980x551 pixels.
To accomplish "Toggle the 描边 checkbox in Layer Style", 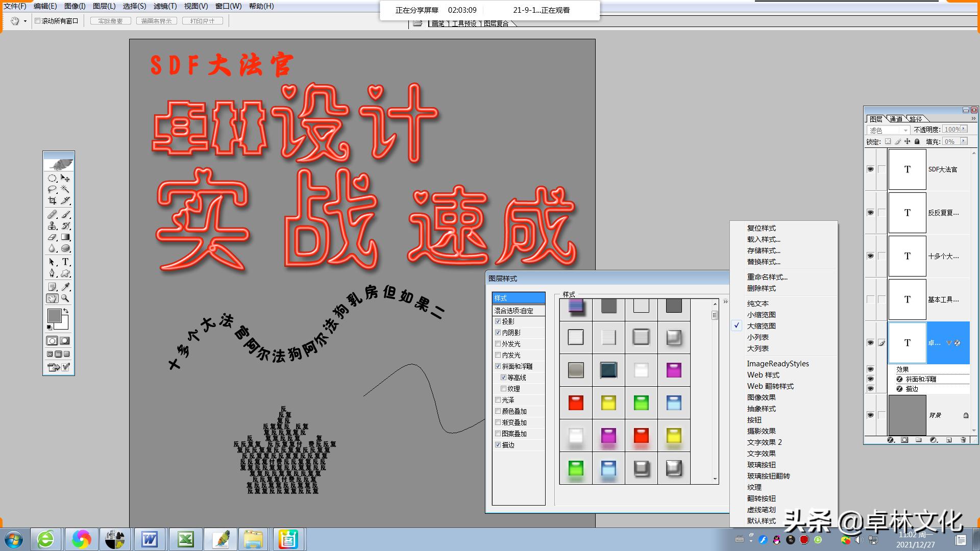I will coord(498,445).
